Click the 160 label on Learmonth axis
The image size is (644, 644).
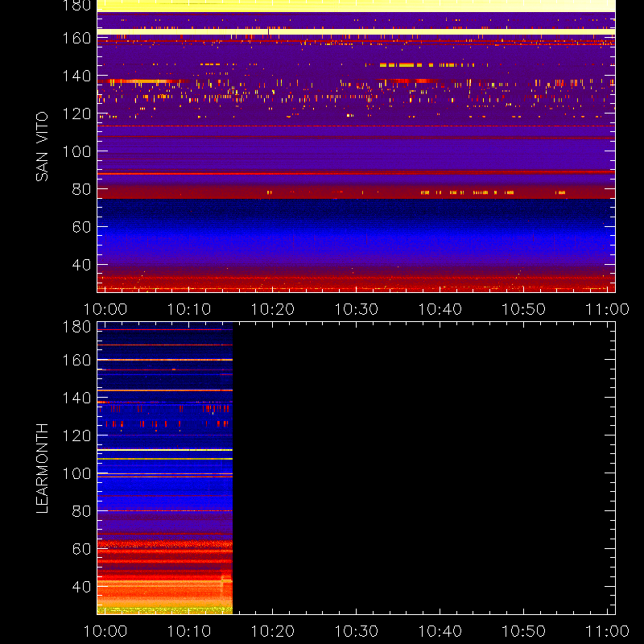pos(76,360)
